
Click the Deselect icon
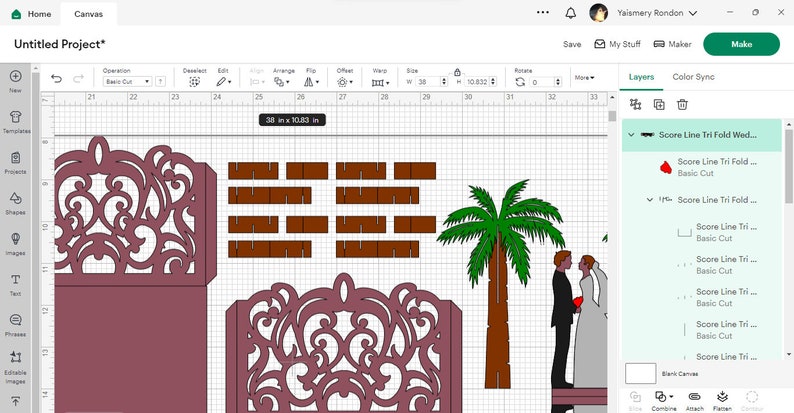tap(194, 82)
